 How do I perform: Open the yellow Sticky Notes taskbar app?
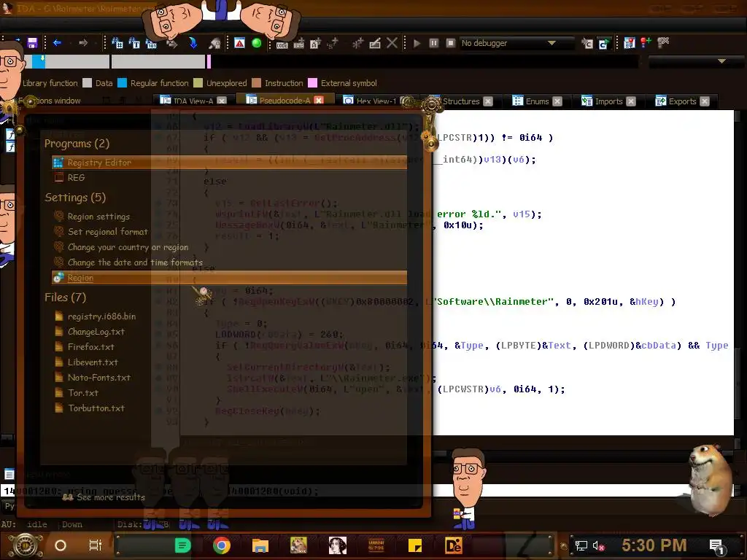(414, 545)
